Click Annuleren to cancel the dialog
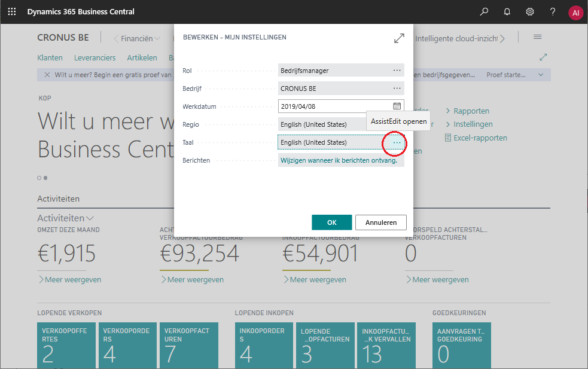This screenshot has height=369, width=588. click(x=381, y=222)
